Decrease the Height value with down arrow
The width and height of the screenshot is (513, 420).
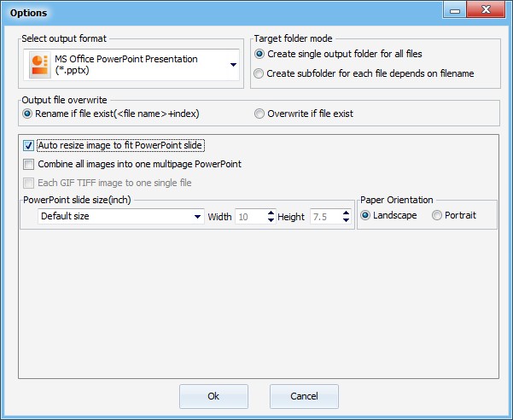(x=347, y=220)
